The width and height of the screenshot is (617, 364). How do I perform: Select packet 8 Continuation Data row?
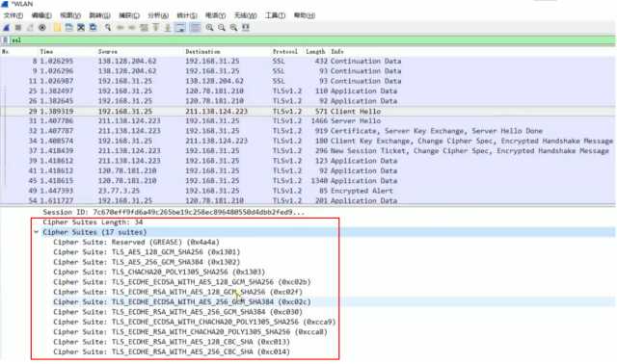tap(308, 62)
